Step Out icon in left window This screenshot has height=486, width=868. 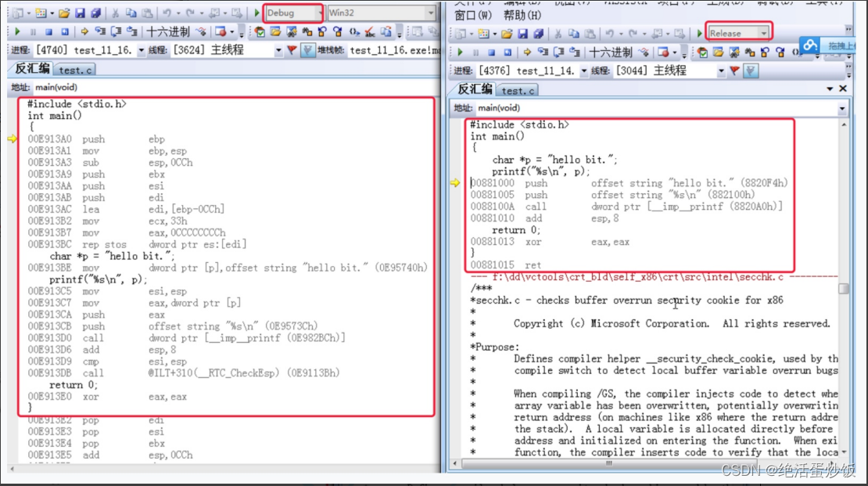click(131, 31)
